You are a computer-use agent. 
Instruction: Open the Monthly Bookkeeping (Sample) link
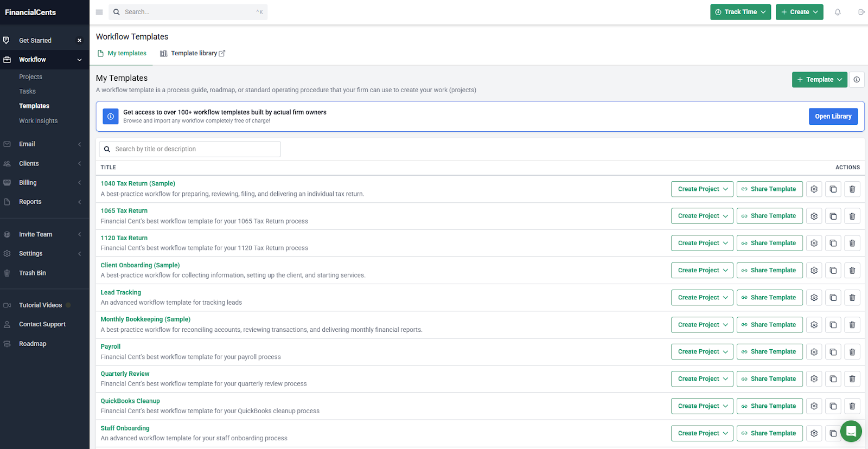coord(145,319)
